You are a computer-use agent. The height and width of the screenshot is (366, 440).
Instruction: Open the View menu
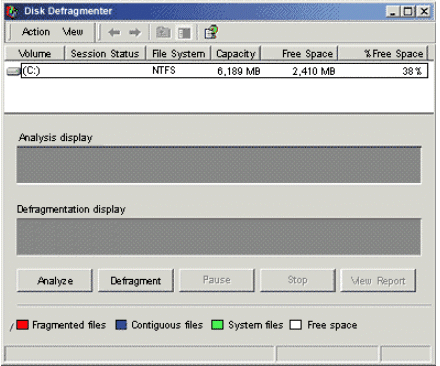(x=73, y=32)
